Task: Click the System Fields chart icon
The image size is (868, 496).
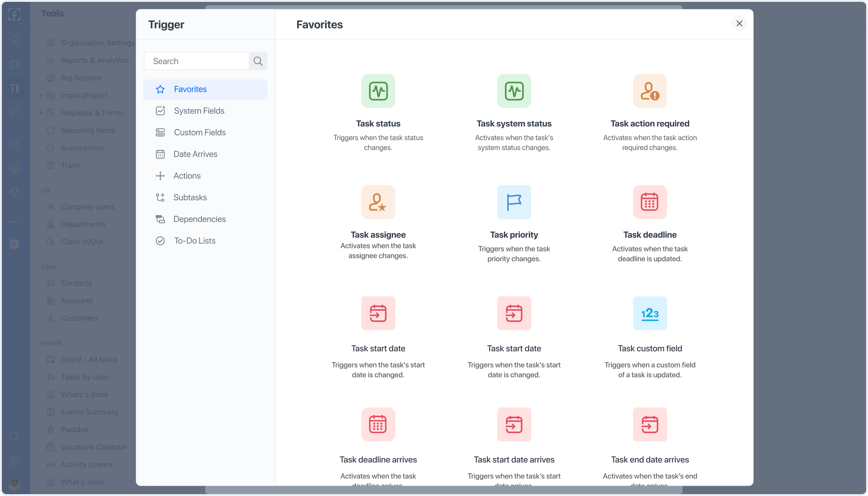Action: click(x=160, y=111)
